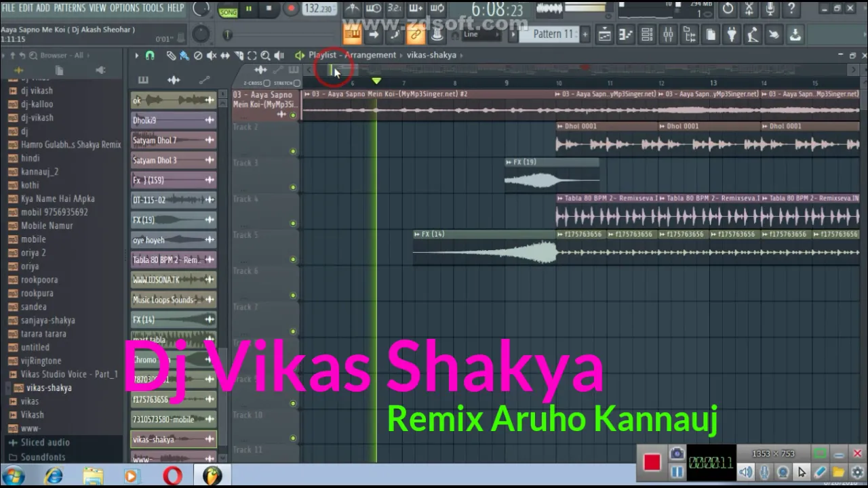This screenshot has height=488, width=868.
Task: Click the arrow left of Pattern 11
Action: coord(514,34)
